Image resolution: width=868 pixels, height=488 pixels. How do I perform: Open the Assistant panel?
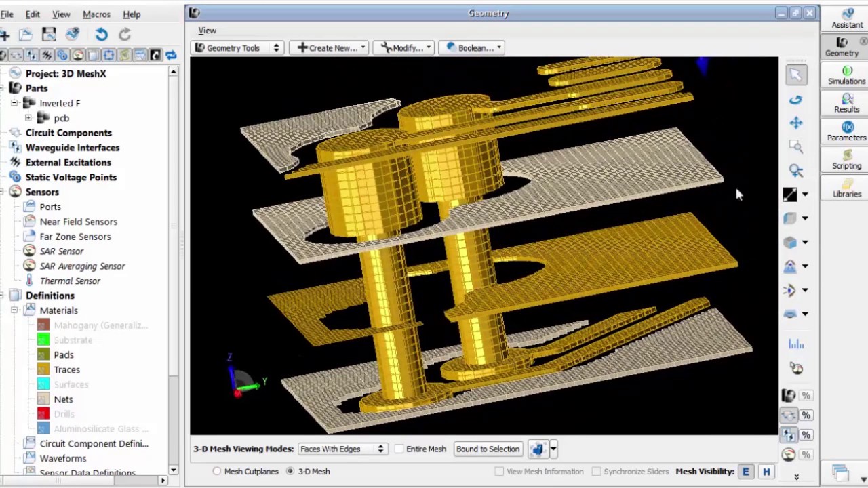click(847, 18)
